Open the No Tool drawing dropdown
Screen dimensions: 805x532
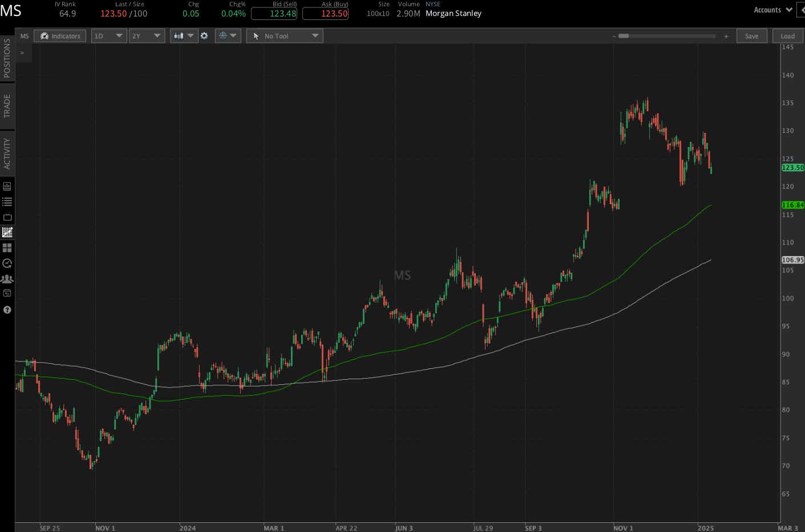click(284, 35)
